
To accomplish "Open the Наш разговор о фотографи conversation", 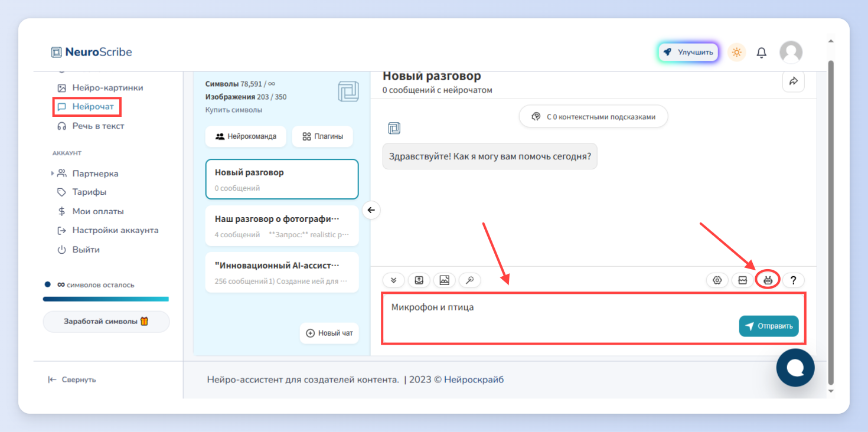I will point(282,225).
